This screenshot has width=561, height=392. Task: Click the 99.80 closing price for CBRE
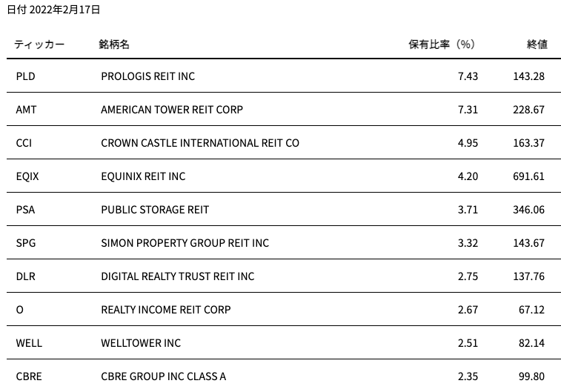(x=531, y=376)
